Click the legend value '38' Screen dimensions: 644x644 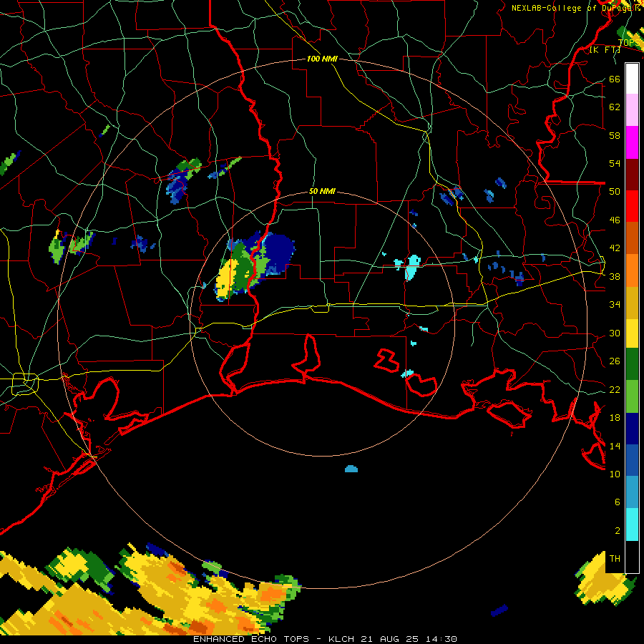615,276
